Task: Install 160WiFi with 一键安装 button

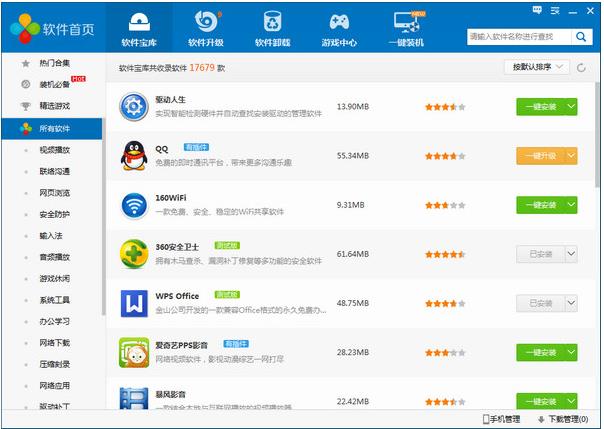Action: 541,205
